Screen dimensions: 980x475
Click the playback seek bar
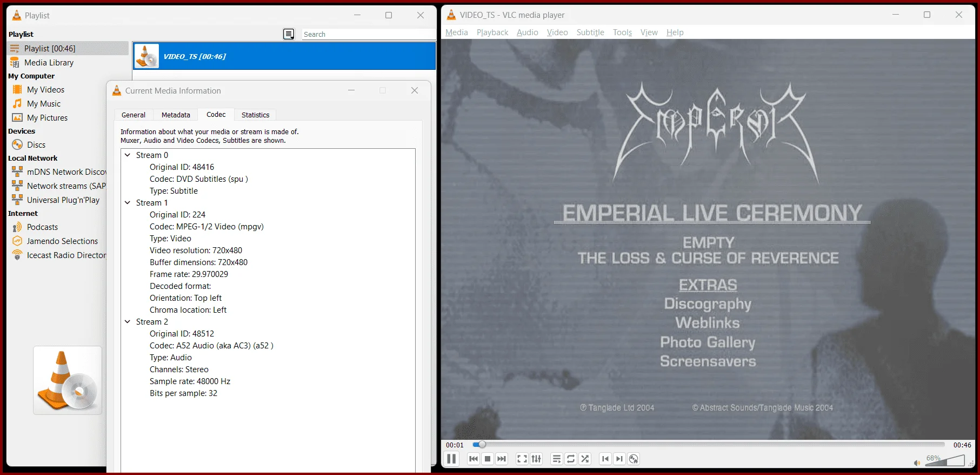(x=709, y=445)
